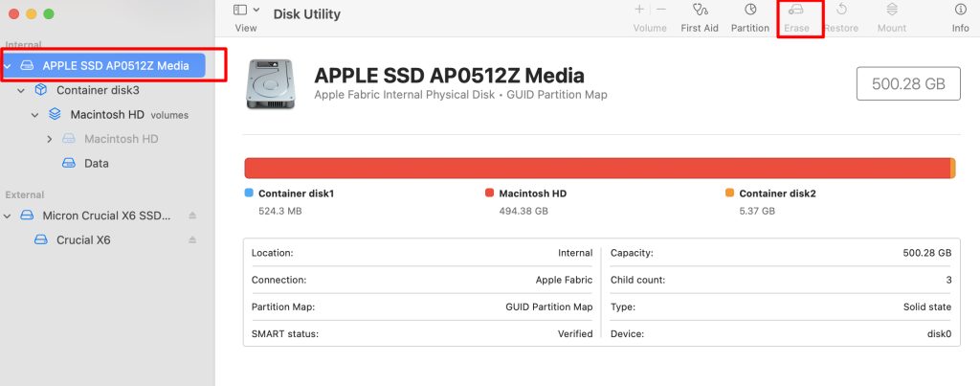The height and width of the screenshot is (386, 980).
Task: Open the View sidebar menu icon
Action: tap(240, 10)
